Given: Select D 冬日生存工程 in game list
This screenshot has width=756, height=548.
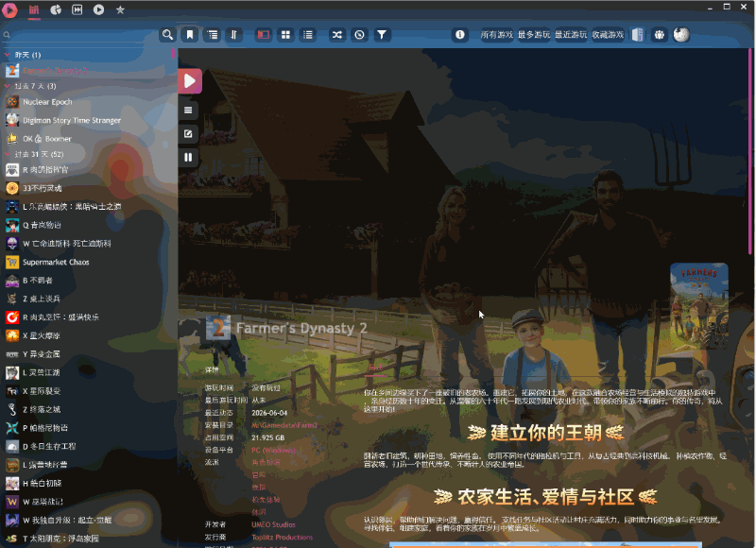Looking at the screenshot, I should point(87,446).
